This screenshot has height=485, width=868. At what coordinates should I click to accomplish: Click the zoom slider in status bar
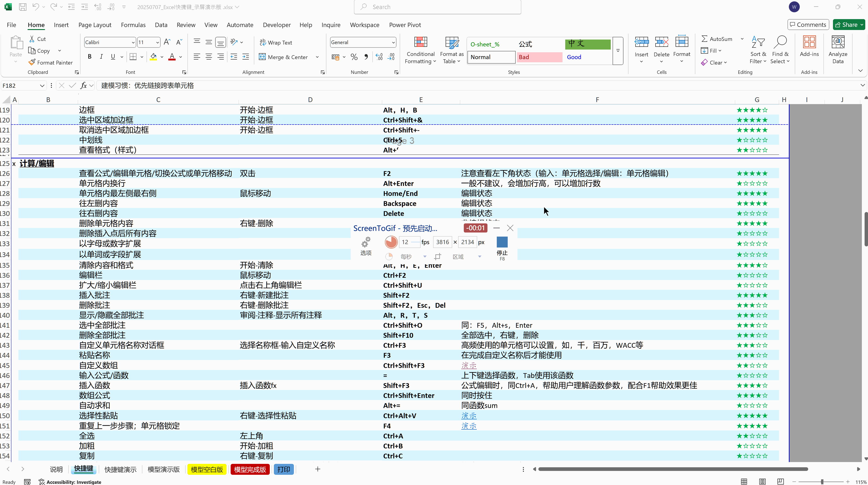point(822,482)
